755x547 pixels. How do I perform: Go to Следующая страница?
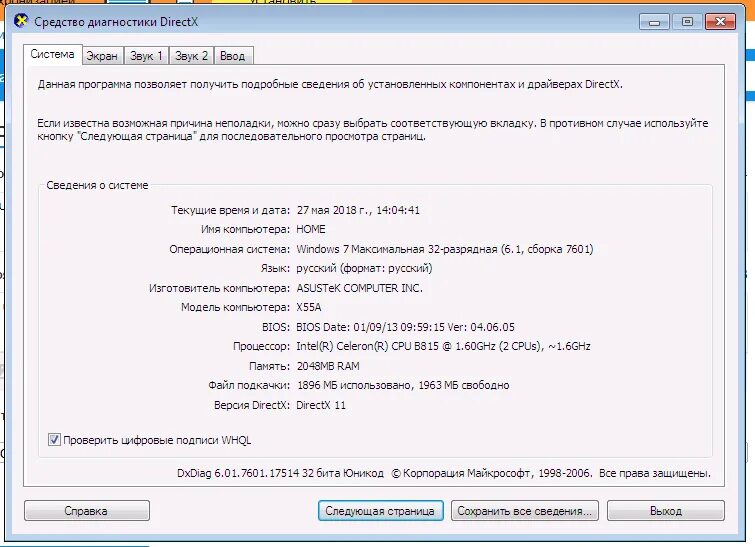(380, 510)
